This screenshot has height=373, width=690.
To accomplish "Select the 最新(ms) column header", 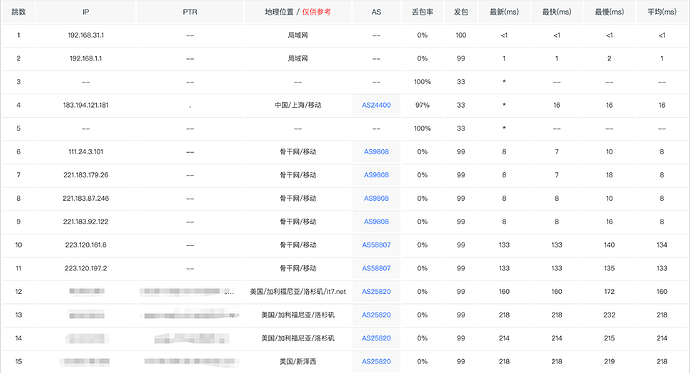I will [x=504, y=12].
